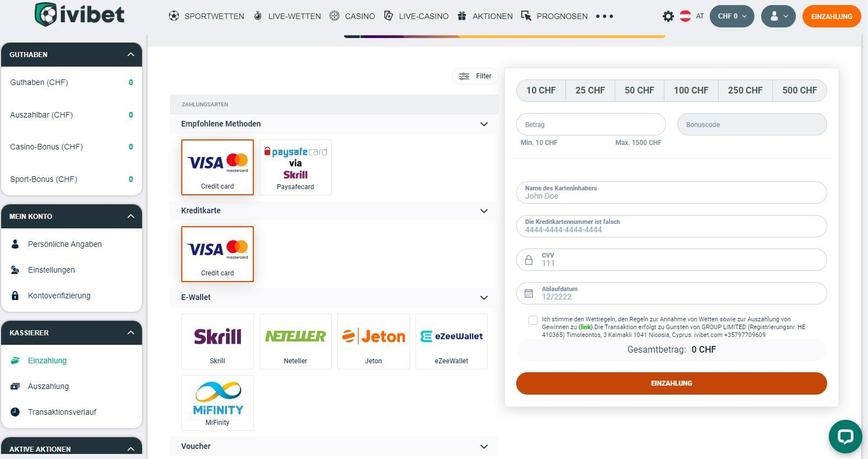Click the settings gear icon in header
Screen dimensions: 868x459
(668, 16)
